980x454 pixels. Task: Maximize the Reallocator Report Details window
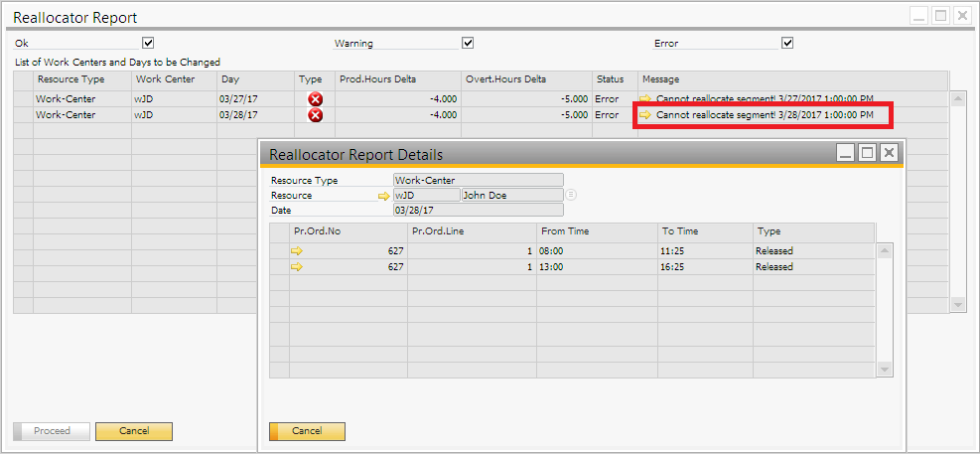click(867, 152)
